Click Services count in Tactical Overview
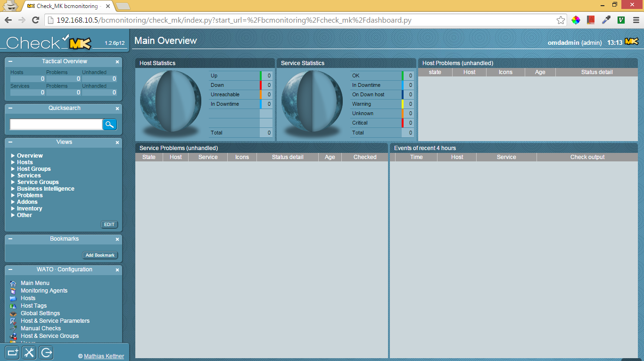 [x=27, y=92]
